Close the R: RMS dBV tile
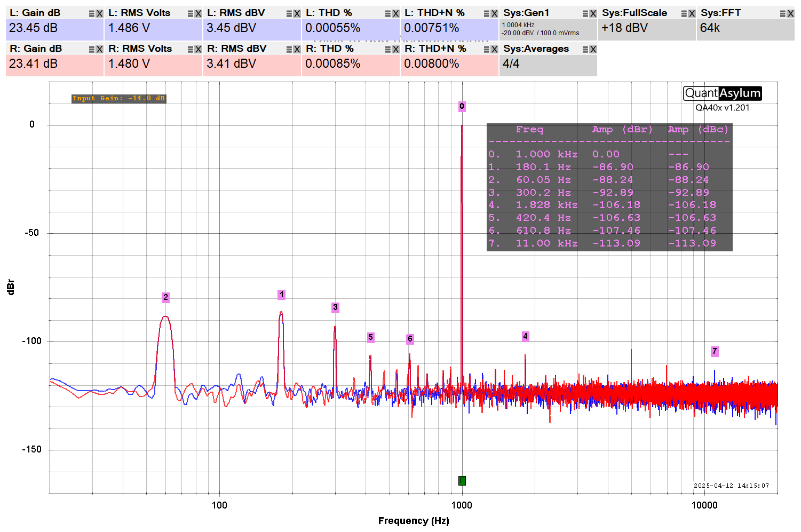 pyautogui.click(x=297, y=50)
